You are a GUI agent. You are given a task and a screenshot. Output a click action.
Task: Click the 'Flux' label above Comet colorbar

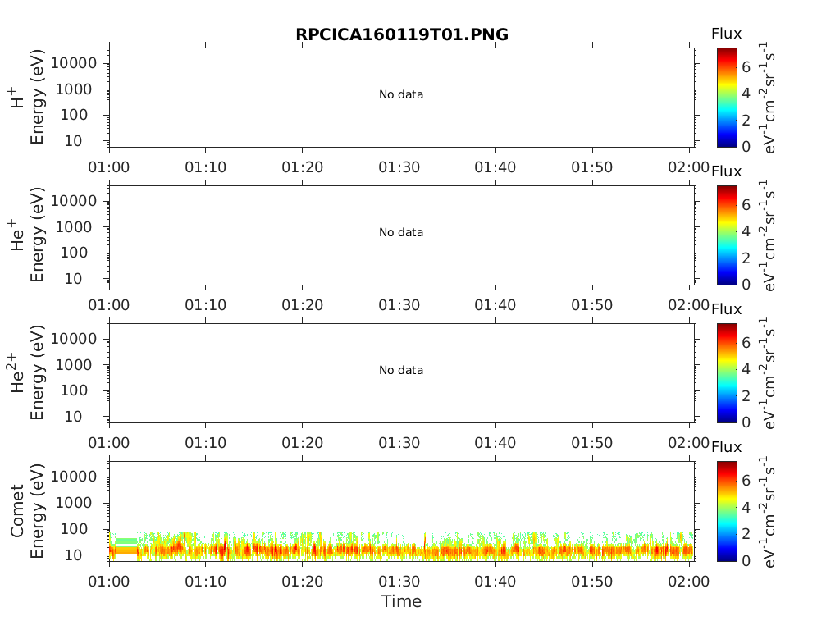727,447
